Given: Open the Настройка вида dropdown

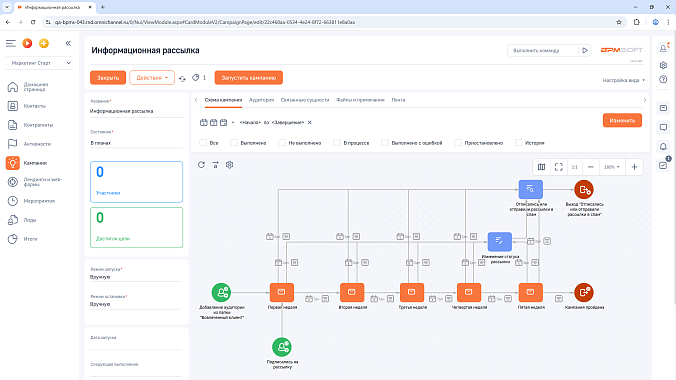Looking at the screenshot, I should click(x=623, y=80).
